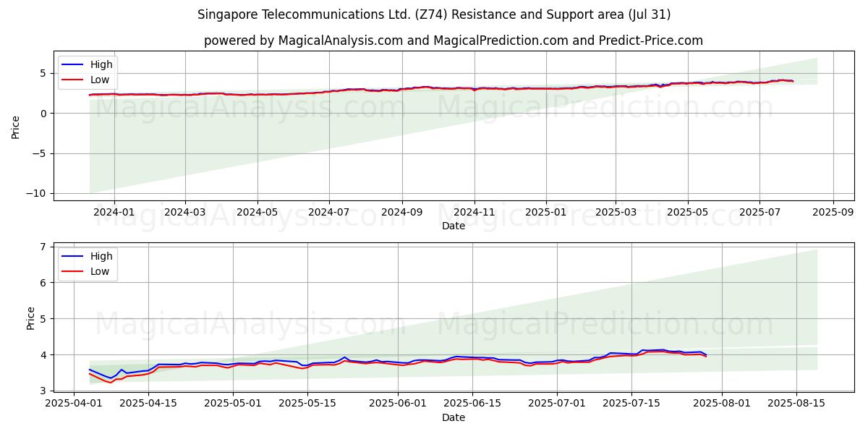This screenshot has width=868, height=434.
Task: Click the '2024-05' x-axis tick label
Action: coord(258,212)
